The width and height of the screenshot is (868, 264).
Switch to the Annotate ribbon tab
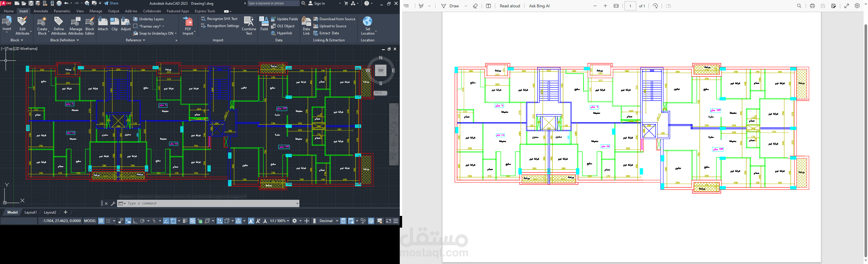(41, 11)
